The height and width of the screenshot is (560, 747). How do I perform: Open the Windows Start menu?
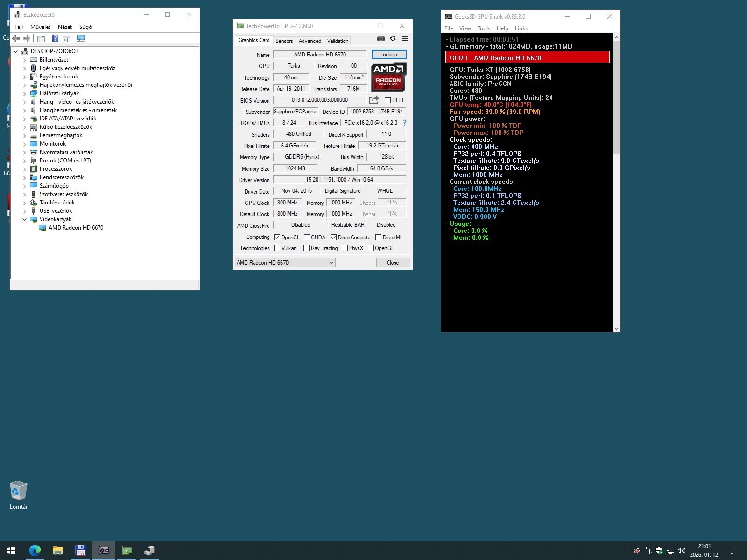pos(11,551)
